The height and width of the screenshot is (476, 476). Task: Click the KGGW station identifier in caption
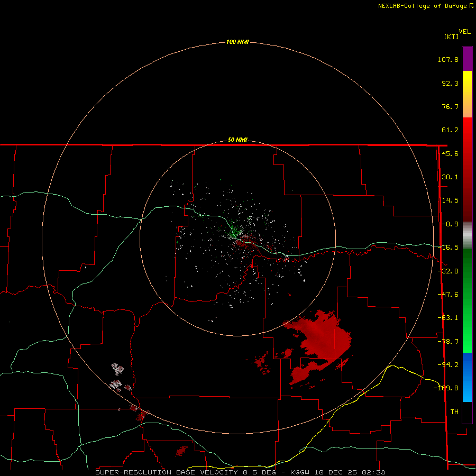[301, 472]
